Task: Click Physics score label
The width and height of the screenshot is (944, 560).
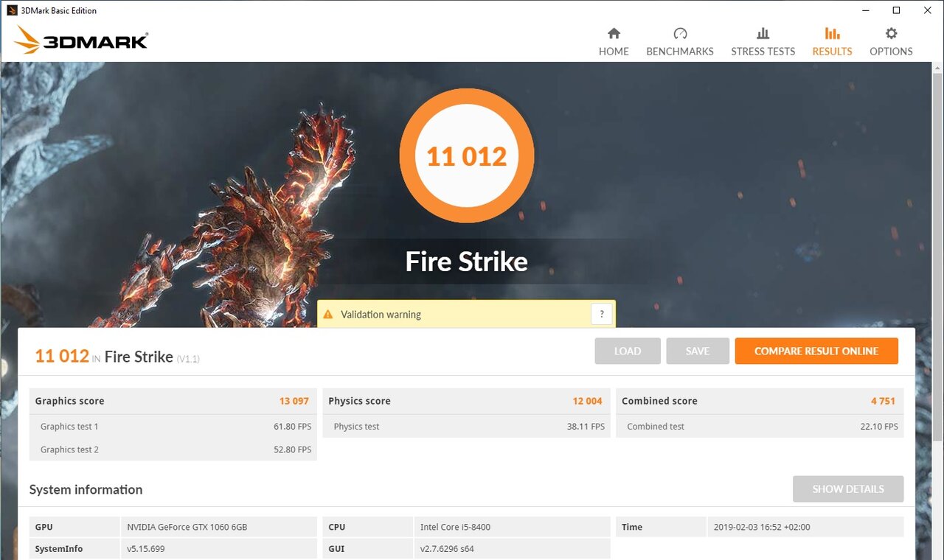Action: [359, 401]
